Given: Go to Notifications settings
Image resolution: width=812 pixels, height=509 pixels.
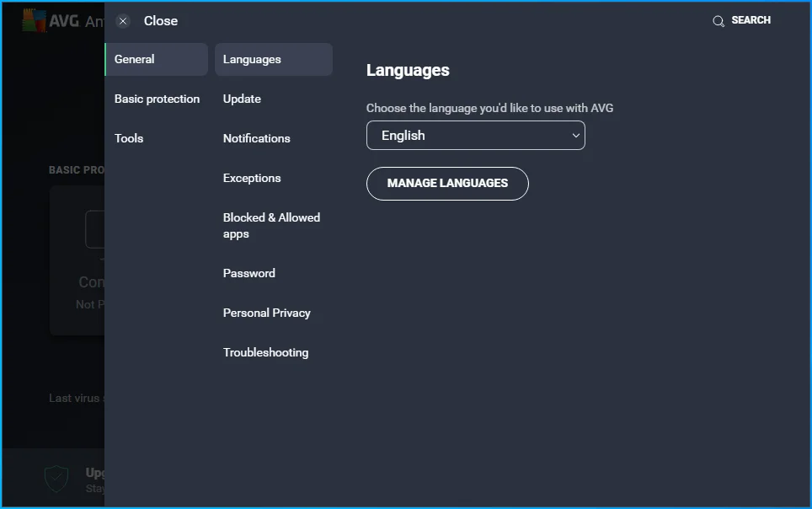Looking at the screenshot, I should coord(256,138).
